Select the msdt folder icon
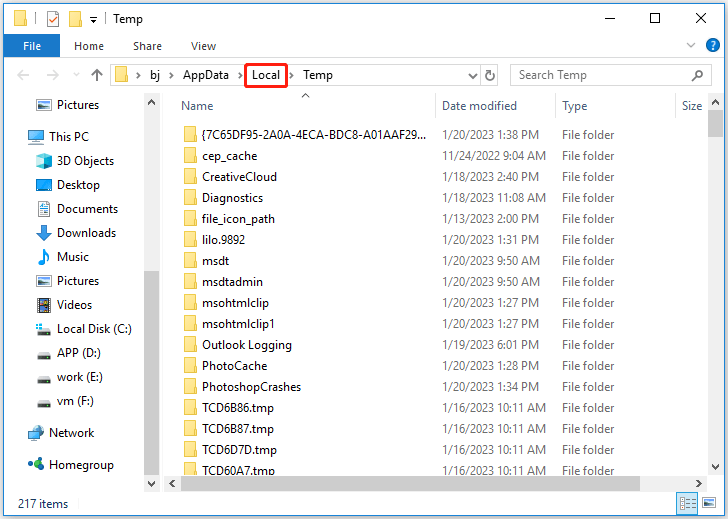Viewport: 728px width, 519px height. click(190, 261)
